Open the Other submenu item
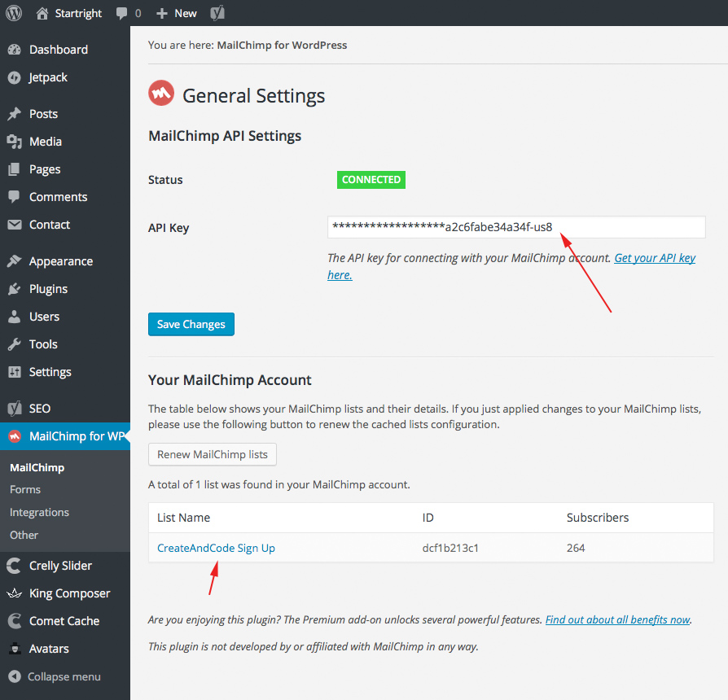Image resolution: width=728 pixels, height=700 pixels. pyautogui.click(x=24, y=536)
